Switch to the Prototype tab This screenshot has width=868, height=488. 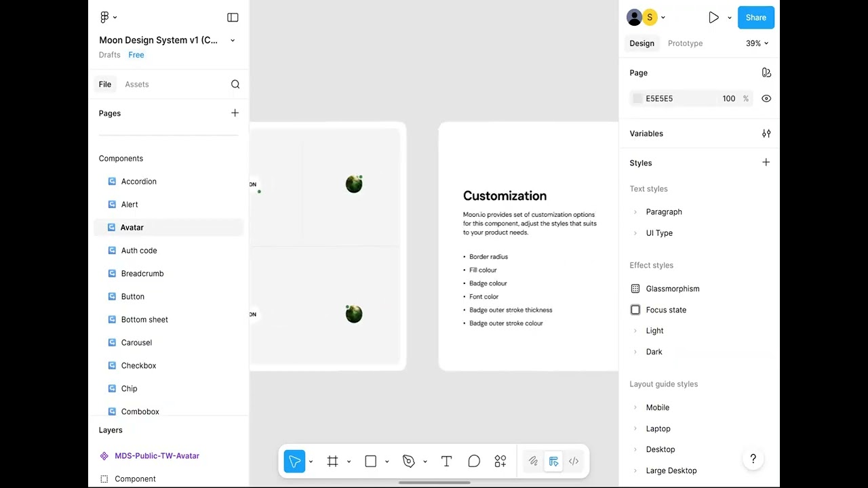pos(685,43)
